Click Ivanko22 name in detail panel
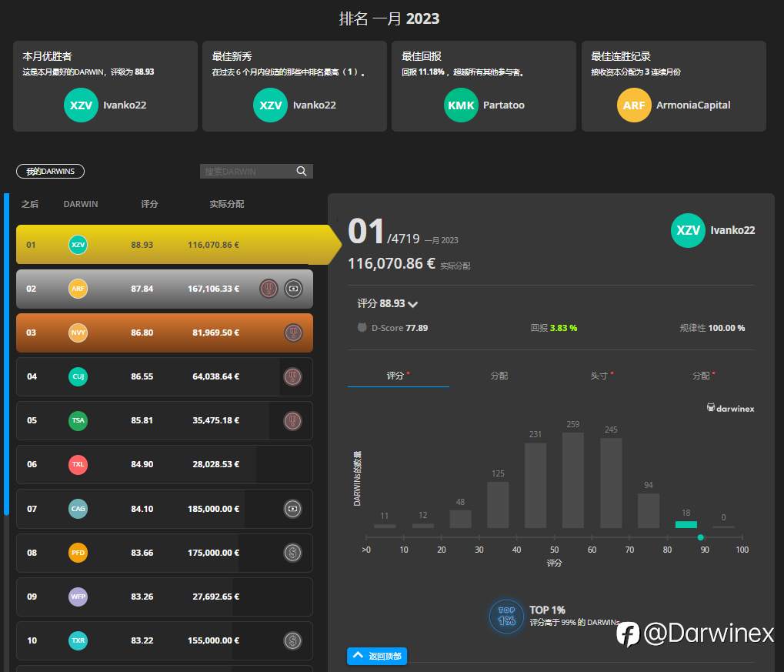Screen dimensions: 784x672 732,230
